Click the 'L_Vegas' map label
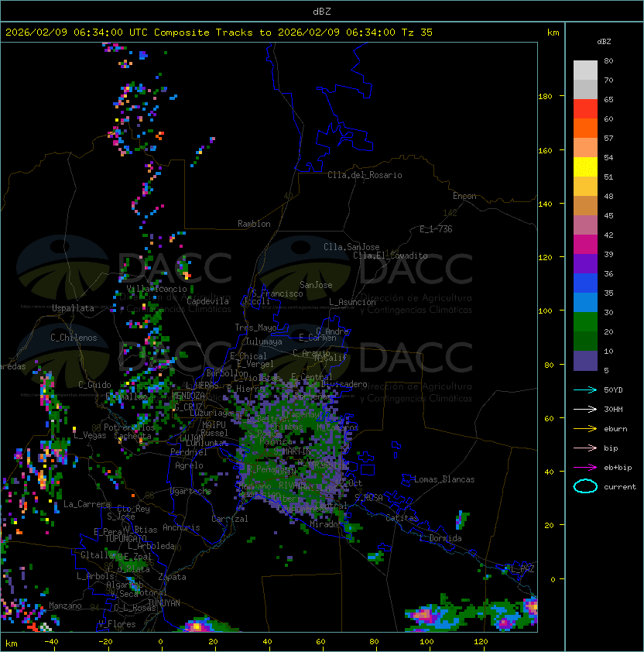 pos(90,435)
